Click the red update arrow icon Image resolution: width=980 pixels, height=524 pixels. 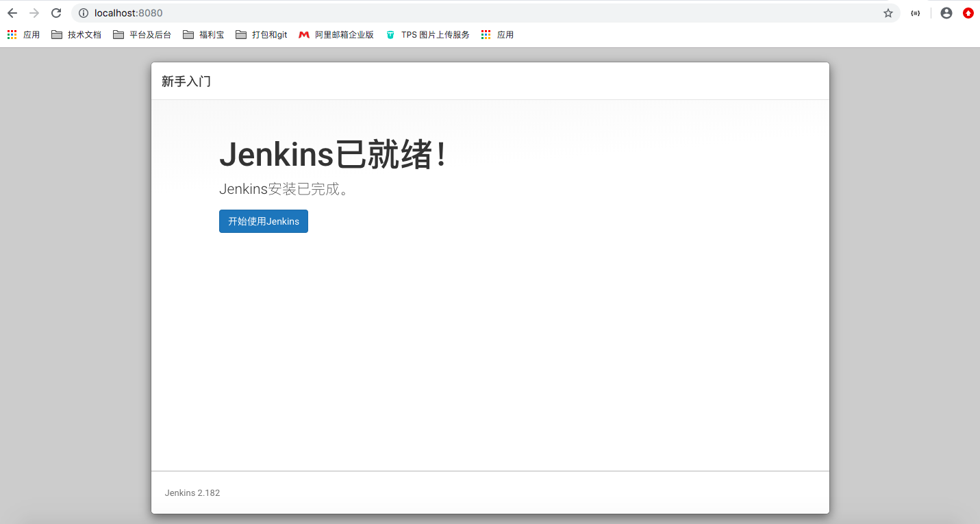pos(968,13)
